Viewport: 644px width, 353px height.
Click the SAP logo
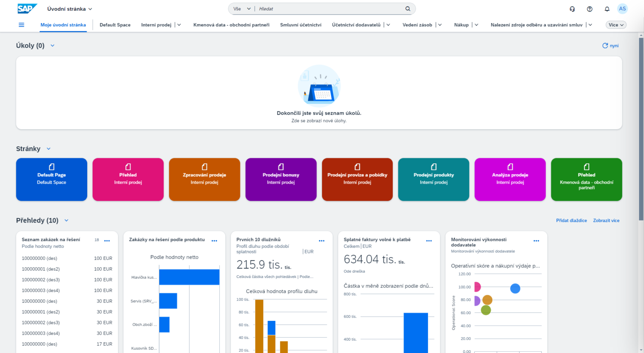coord(27,9)
